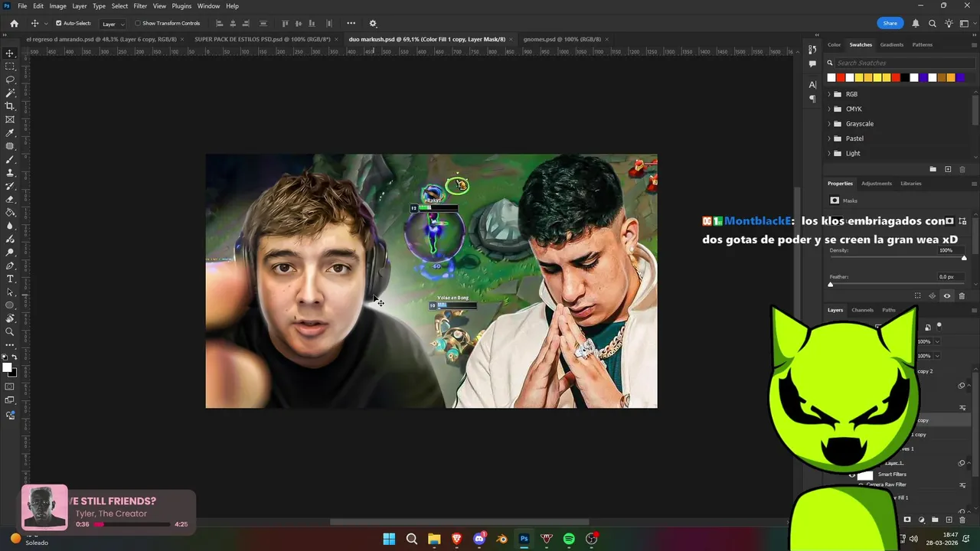
Task: Click the Windows Start button
Action: (x=389, y=539)
